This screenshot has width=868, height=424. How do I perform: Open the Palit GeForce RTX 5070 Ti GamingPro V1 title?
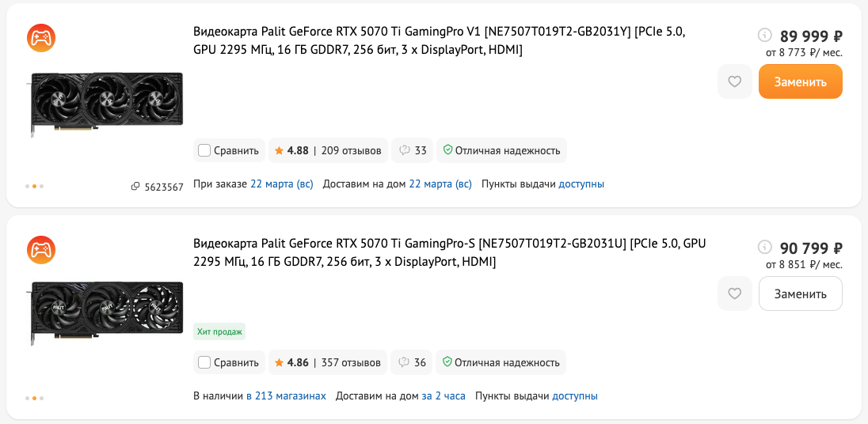440,41
